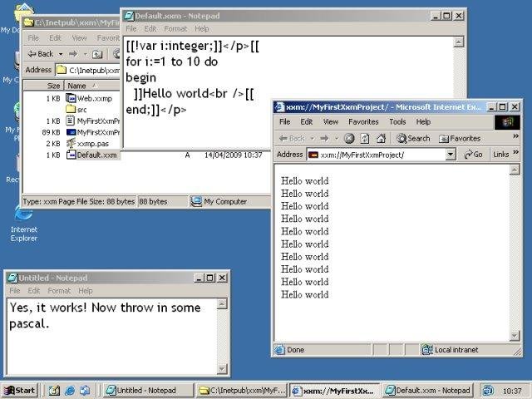Open the View menu in Internet Explorer

(x=331, y=121)
